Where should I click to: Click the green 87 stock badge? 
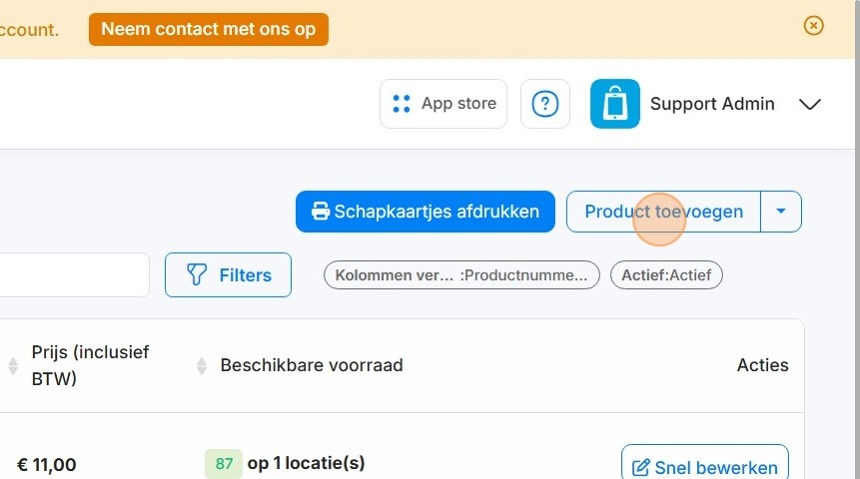click(224, 464)
